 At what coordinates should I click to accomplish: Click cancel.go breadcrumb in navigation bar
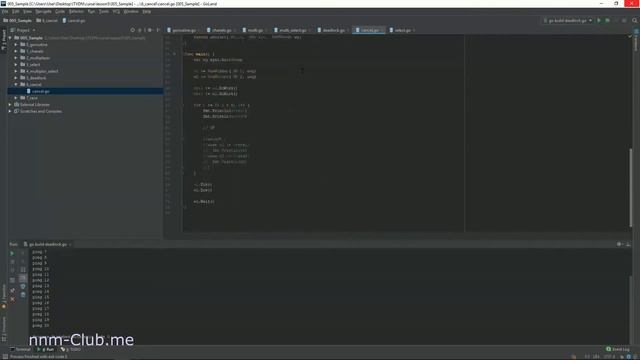[x=74, y=20]
